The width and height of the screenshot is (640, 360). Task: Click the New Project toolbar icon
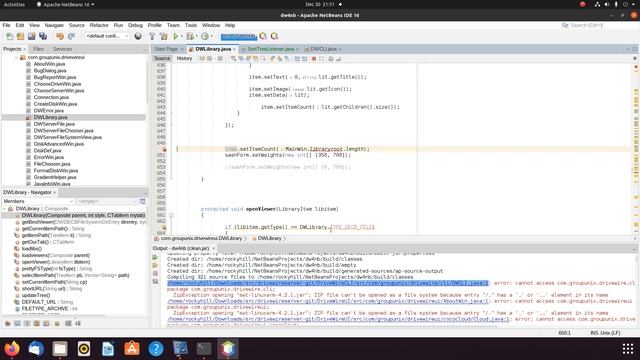tap(20, 36)
